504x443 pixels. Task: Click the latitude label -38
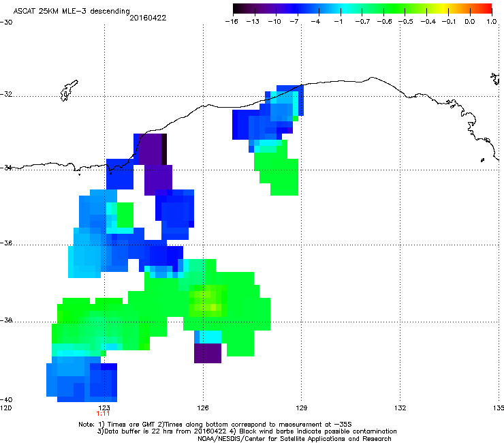[6, 320]
